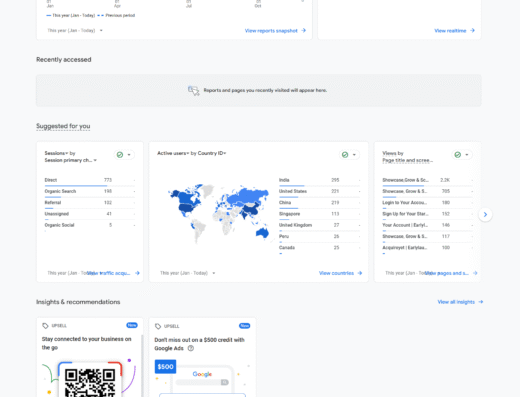Select the Direct channel row
This screenshot has height=397, width=520.
(90, 180)
